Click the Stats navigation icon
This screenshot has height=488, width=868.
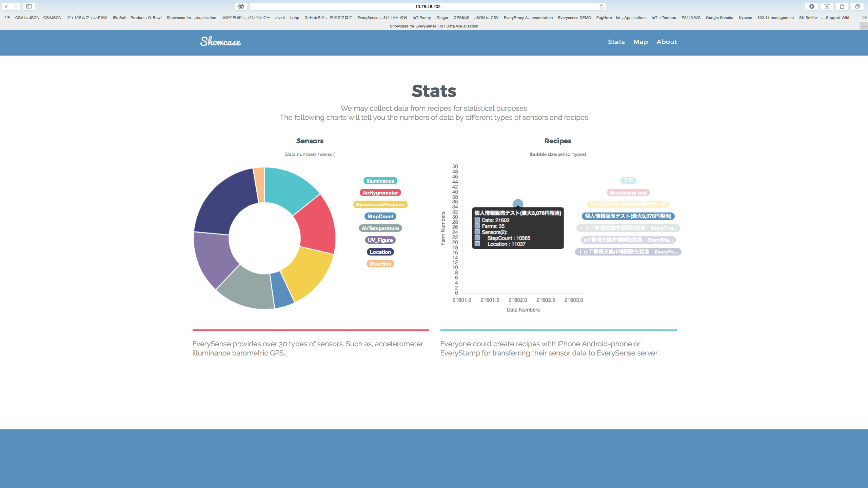coord(616,42)
